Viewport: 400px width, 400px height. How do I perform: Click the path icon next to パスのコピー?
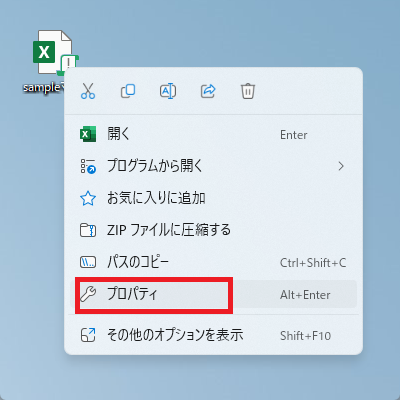(88, 262)
